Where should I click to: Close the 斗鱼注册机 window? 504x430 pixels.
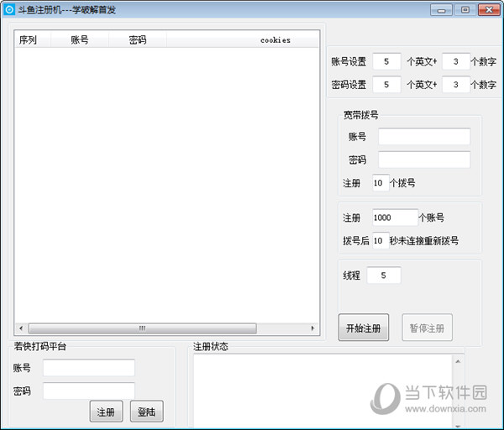489,10
